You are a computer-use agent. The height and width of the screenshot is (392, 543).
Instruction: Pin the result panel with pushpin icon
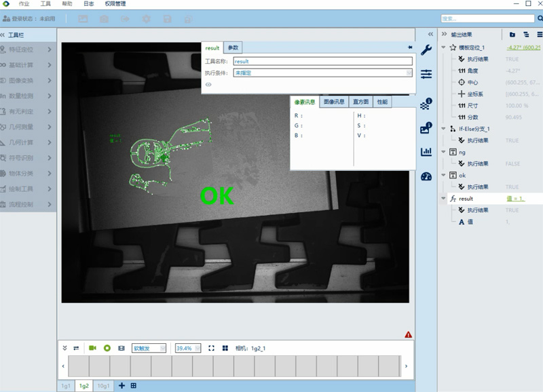click(410, 47)
